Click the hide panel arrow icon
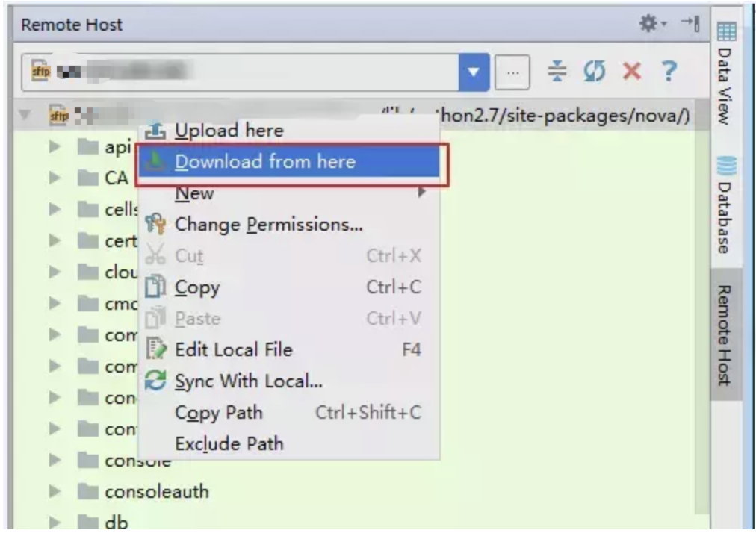Image resolution: width=756 pixels, height=533 pixels. (x=690, y=25)
